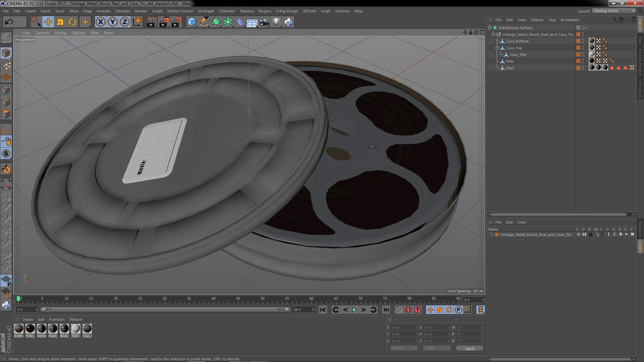
Task: Click the Undo arrow icon
Action: click(9, 22)
